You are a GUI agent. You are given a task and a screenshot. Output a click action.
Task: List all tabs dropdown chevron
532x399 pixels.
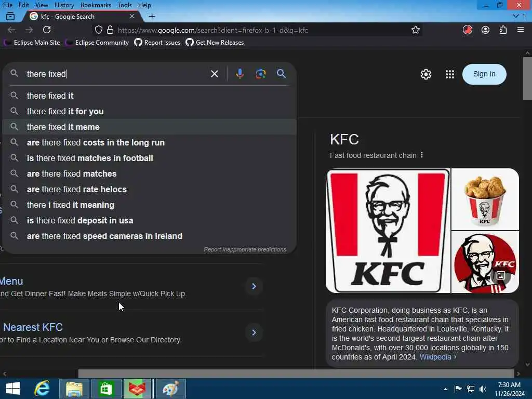pyautogui.click(x=516, y=16)
